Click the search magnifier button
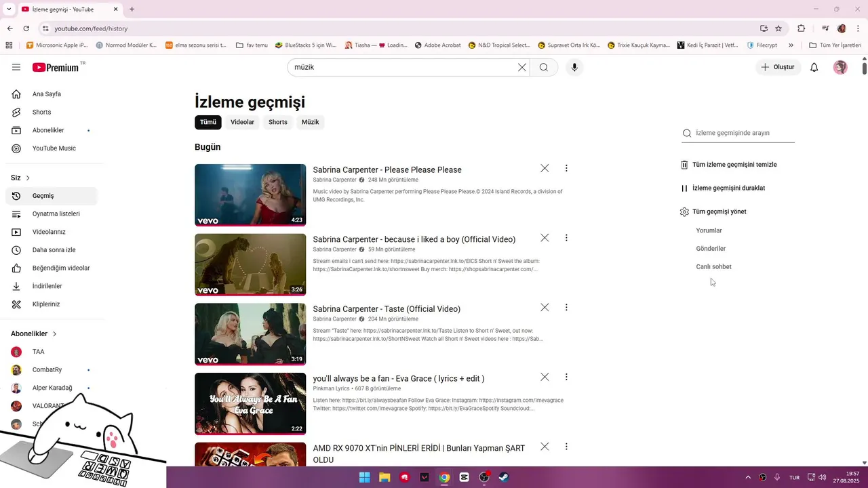This screenshot has width=868, height=488. [544, 67]
